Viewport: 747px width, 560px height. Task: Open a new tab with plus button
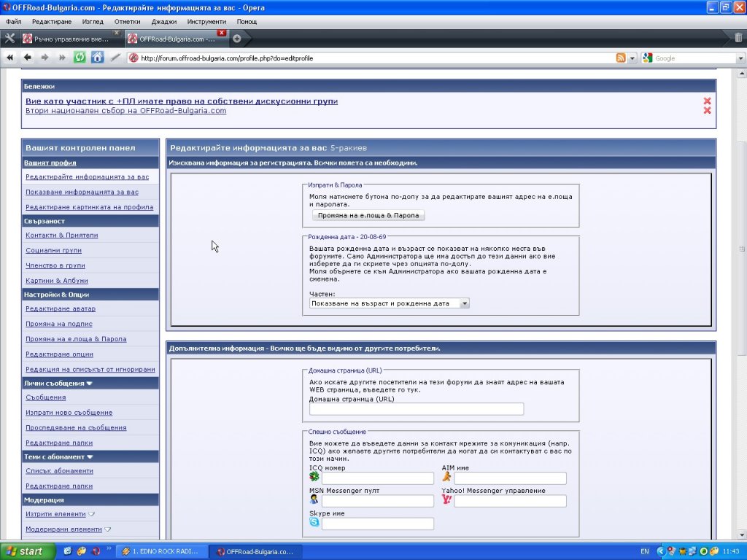click(237, 39)
